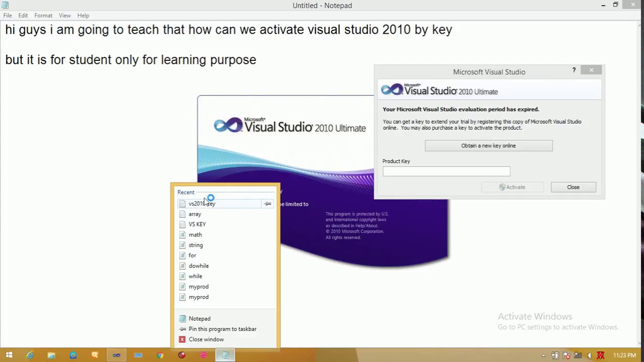Click the Visual Studio infinity taskbar icon
This screenshot has width=644, height=362.
tap(116, 355)
